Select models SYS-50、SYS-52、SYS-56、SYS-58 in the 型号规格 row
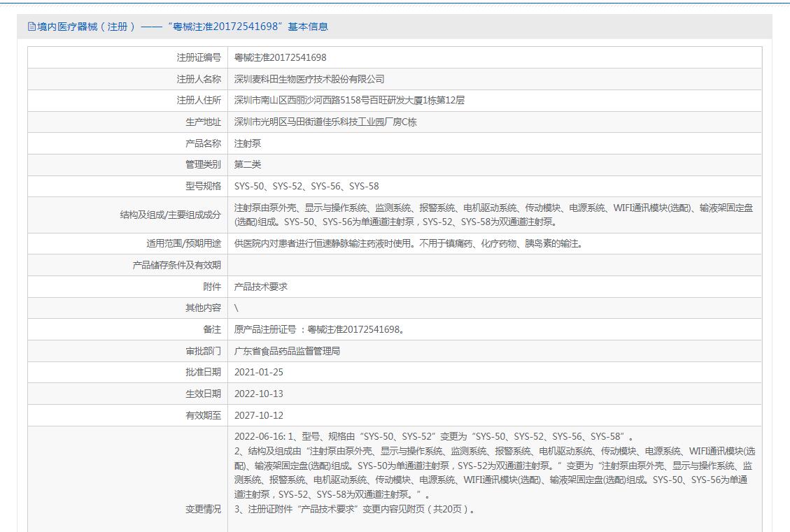 click(x=306, y=186)
